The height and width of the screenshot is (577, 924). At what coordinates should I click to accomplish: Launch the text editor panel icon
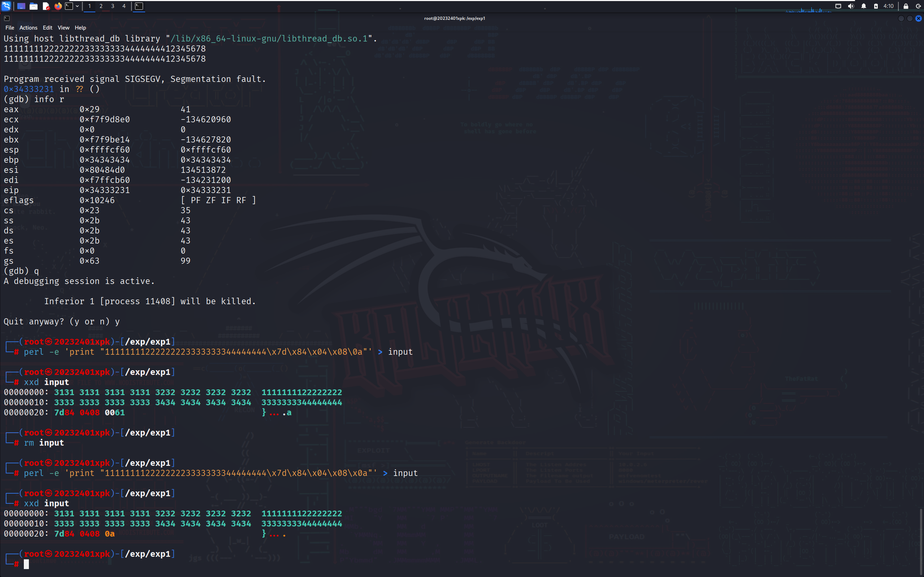(46, 6)
